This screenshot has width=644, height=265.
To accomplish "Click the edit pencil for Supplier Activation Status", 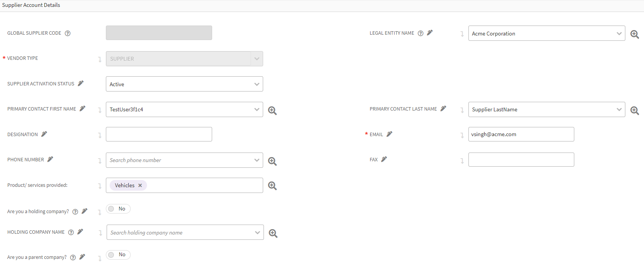I will (81, 84).
